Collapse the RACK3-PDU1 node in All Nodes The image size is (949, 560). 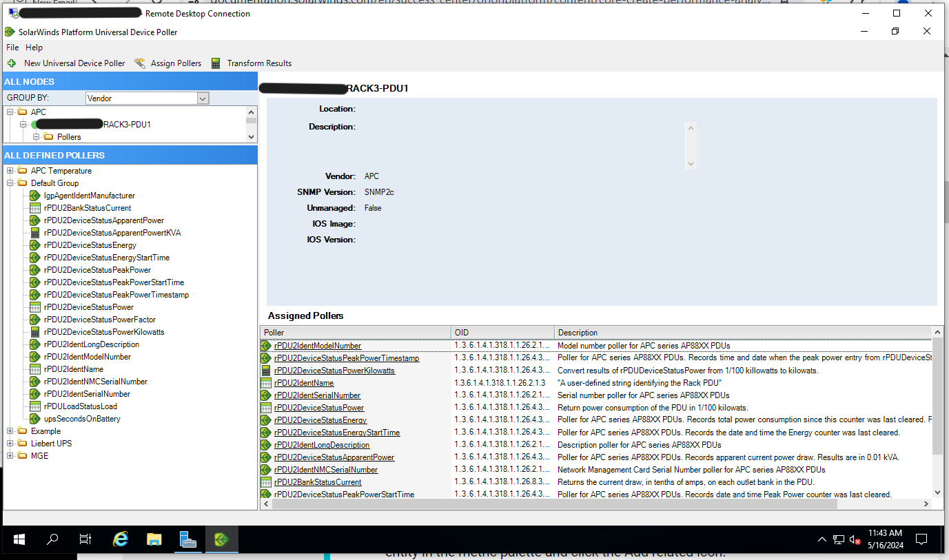point(23,125)
